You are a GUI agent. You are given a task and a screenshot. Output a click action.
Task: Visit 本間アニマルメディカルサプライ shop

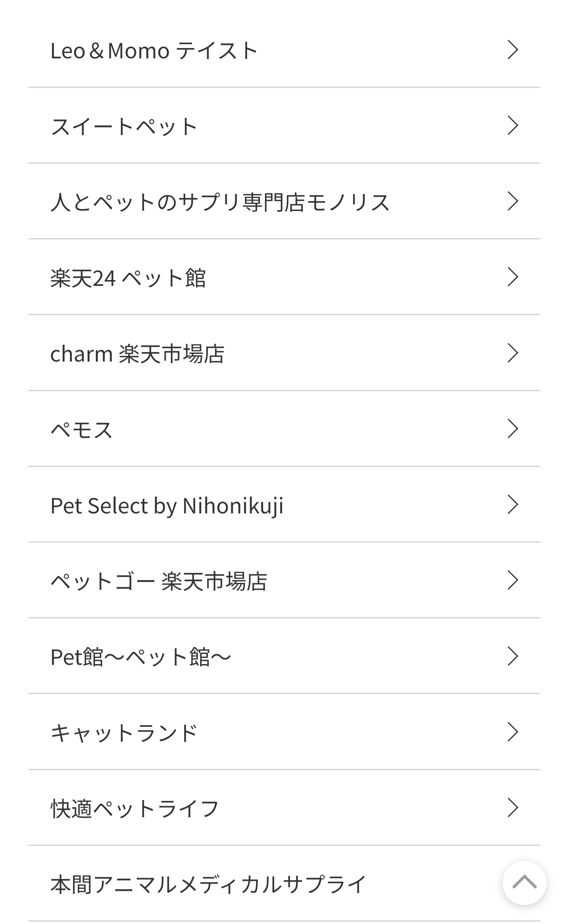[208, 884]
